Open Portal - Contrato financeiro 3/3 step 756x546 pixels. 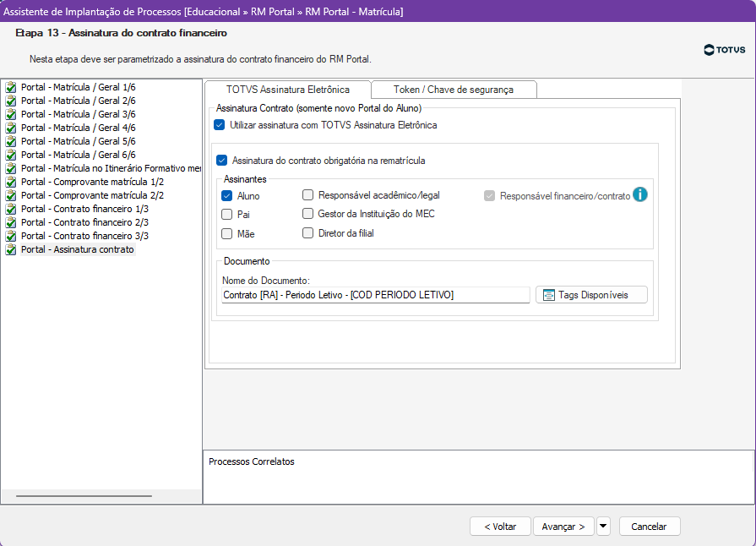point(84,236)
